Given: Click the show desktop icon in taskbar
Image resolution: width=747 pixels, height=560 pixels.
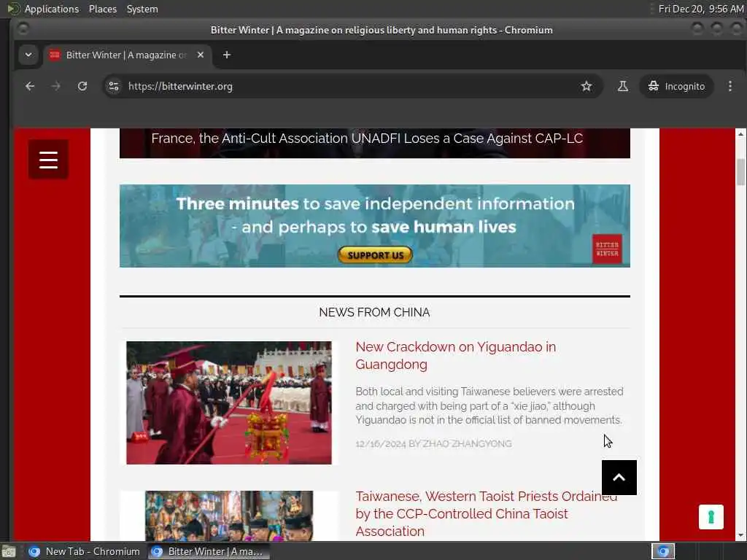Looking at the screenshot, I should click(9, 551).
